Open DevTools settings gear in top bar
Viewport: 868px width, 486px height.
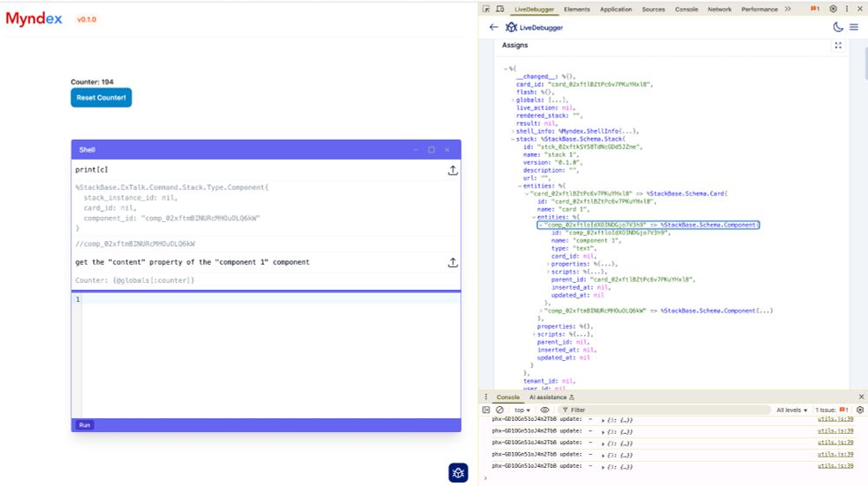click(x=833, y=9)
